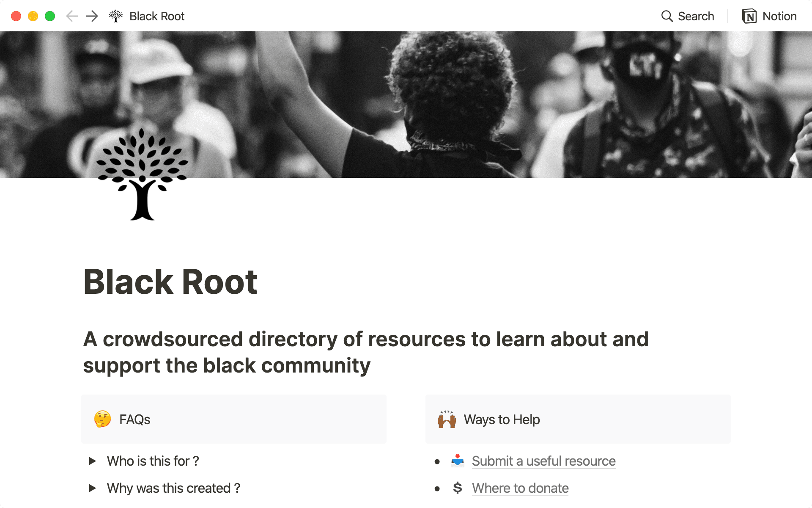Open the 'Where to donate' link
The height and width of the screenshot is (508, 812).
coord(520,488)
